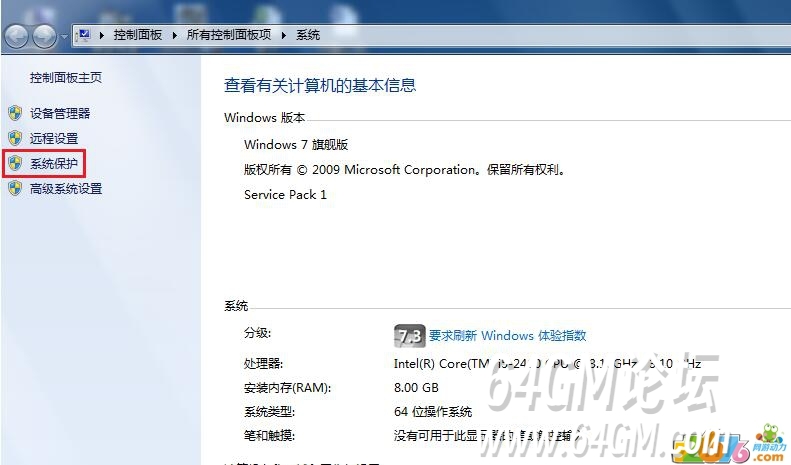791x465 pixels.
Task: Open 系统保护 link
Action: click(x=53, y=163)
